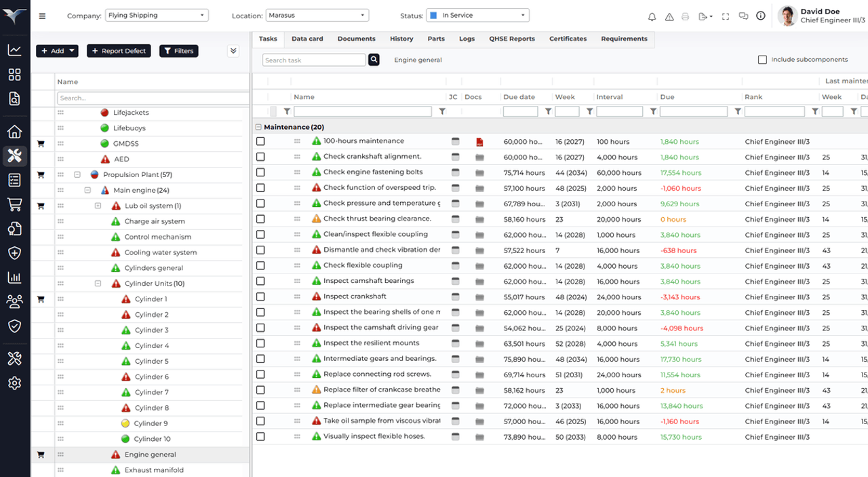Screen dimensions: 868x477
Task: Open David Doe user profile
Action: (x=821, y=16)
